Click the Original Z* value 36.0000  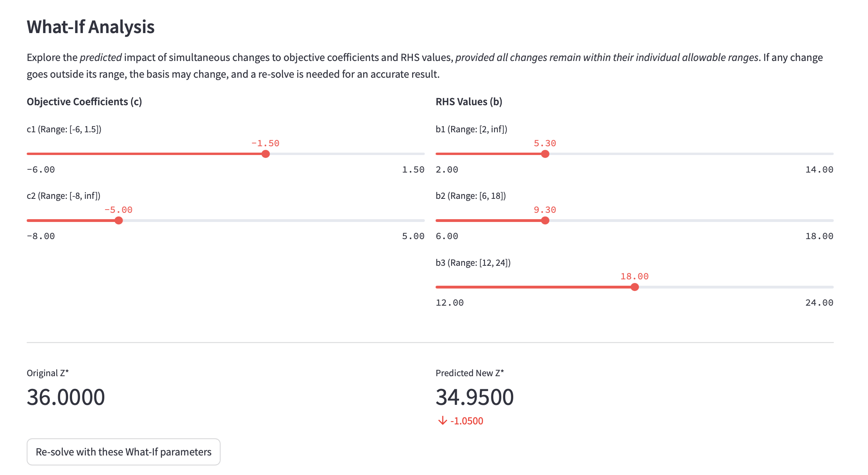[x=66, y=397]
